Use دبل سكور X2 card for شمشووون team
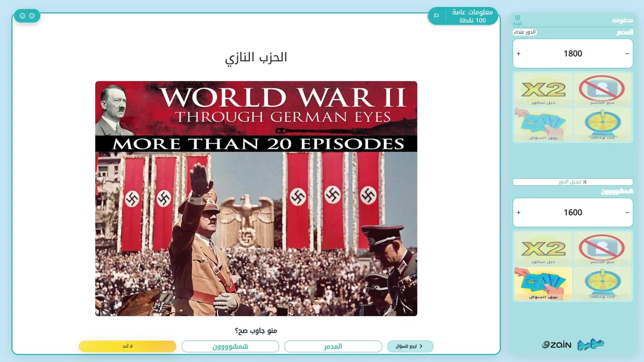This screenshot has width=644, height=362. point(542,249)
